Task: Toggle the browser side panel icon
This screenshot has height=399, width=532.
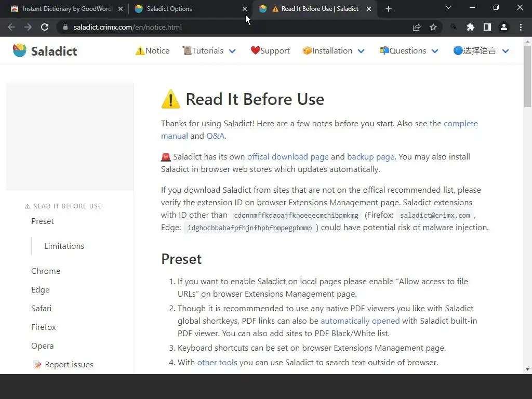Action: click(x=487, y=27)
